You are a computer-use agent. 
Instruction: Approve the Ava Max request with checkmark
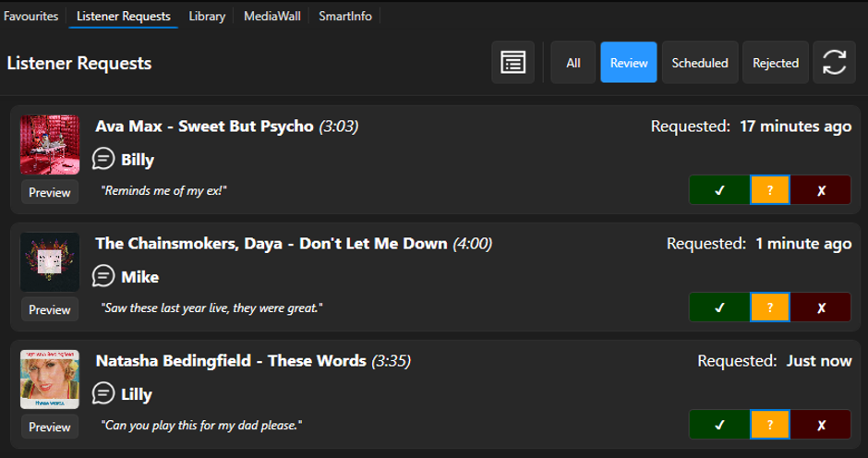point(719,190)
